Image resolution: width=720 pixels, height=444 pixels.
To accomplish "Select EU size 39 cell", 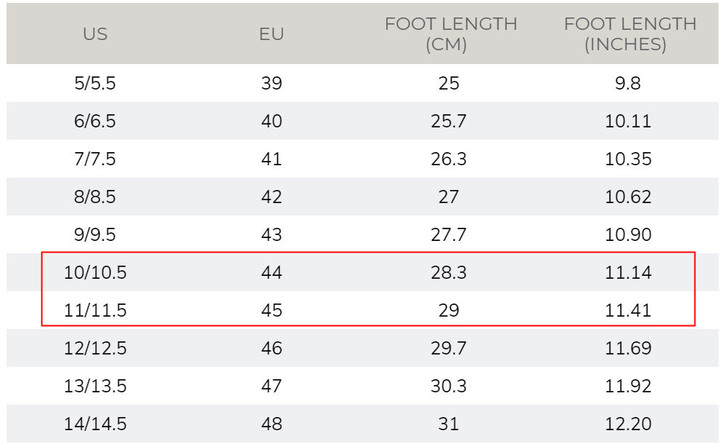I will point(271,83).
